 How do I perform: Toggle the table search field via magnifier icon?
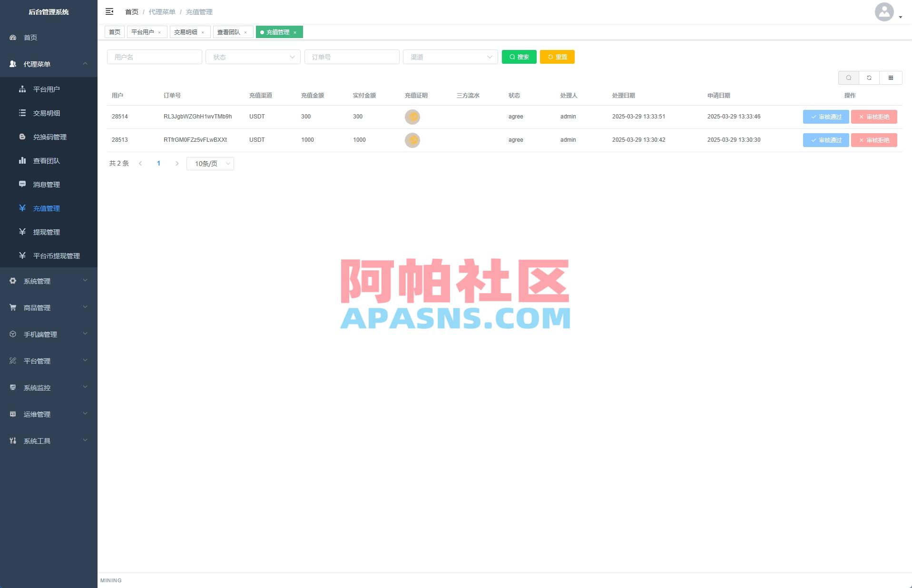[x=849, y=78]
